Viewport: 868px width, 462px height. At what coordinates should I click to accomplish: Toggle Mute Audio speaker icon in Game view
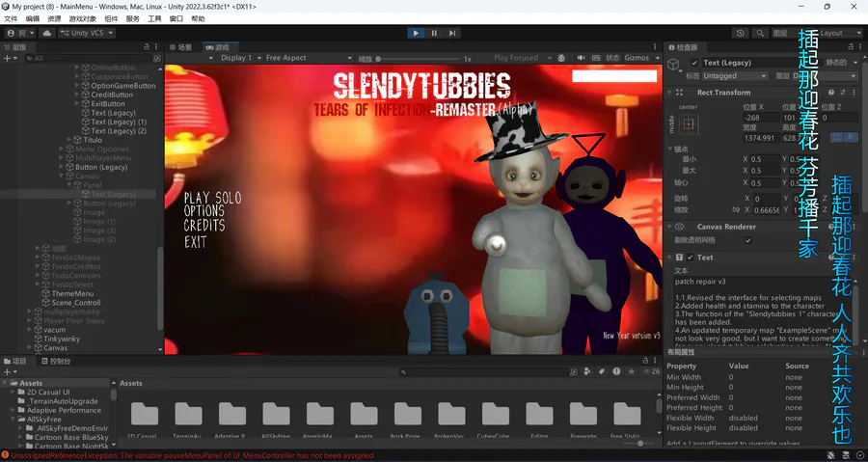pos(582,58)
